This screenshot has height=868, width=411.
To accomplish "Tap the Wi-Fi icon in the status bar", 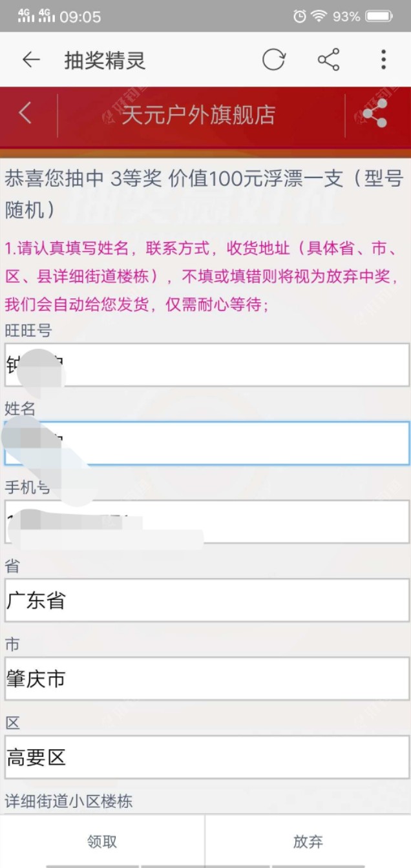I will click(x=319, y=17).
